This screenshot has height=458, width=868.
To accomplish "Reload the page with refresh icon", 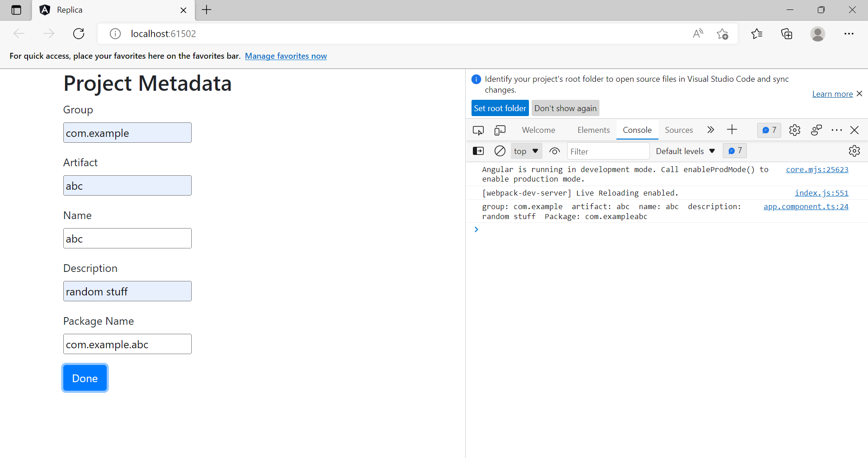I will click(x=79, y=33).
